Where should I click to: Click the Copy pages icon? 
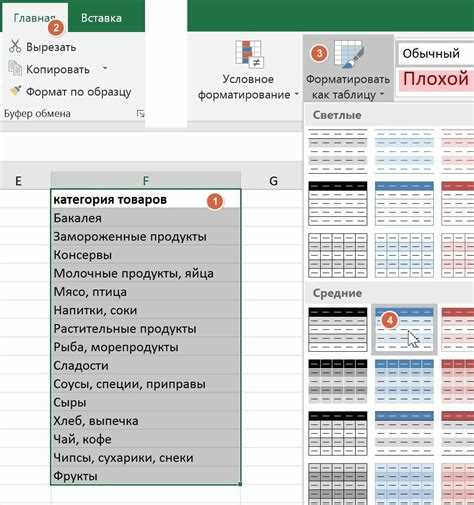[15, 68]
